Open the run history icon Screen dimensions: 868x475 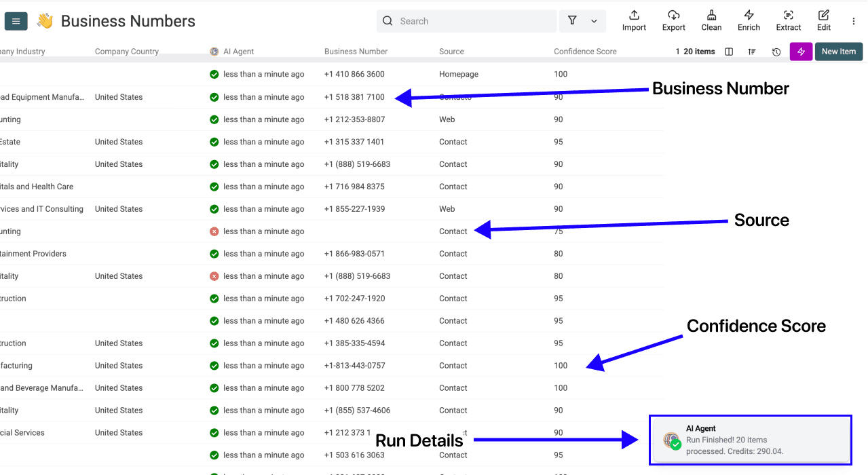776,52
